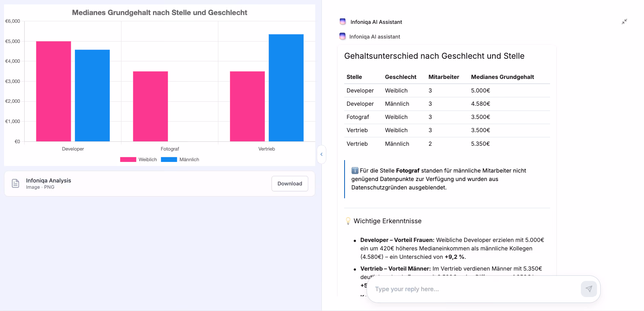Click the pink Weiblich legend color swatch
The image size is (644, 311).
coord(128,159)
